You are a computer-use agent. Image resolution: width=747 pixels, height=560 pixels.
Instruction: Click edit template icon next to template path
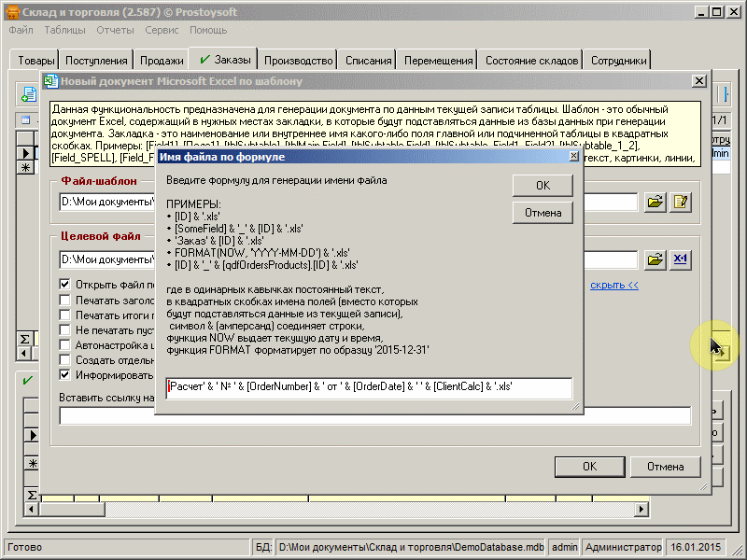681,202
